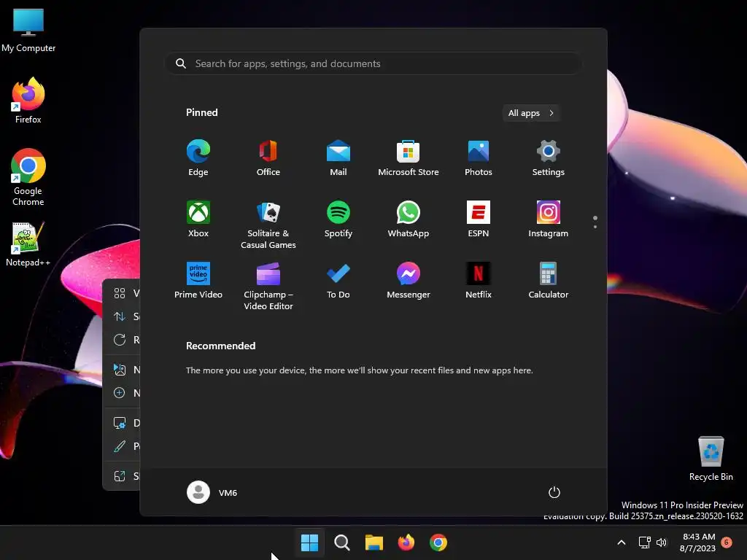The image size is (747, 560).
Task: Select the Google Chrome desktop shortcut
Action: (28, 177)
